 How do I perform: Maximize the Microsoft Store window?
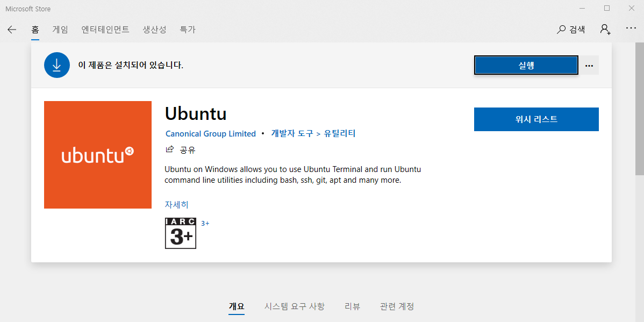(606, 8)
